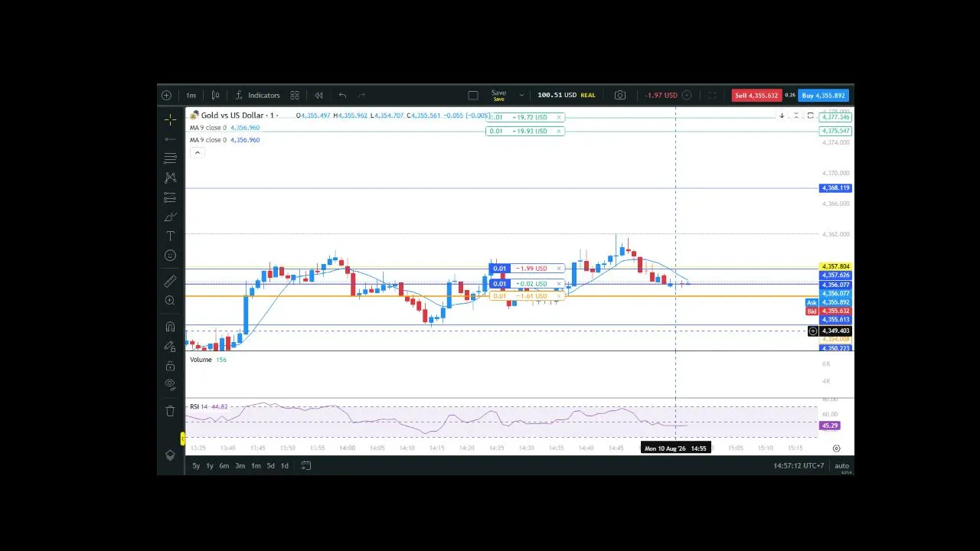Open the Indicators dialog
This screenshot has width=980, height=551.
257,96
